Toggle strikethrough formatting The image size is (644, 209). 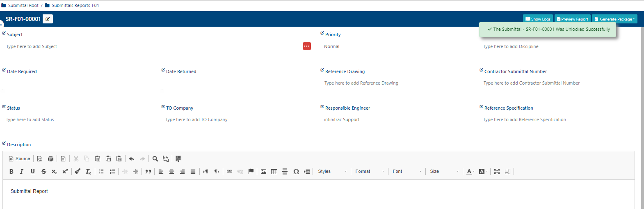44,172
